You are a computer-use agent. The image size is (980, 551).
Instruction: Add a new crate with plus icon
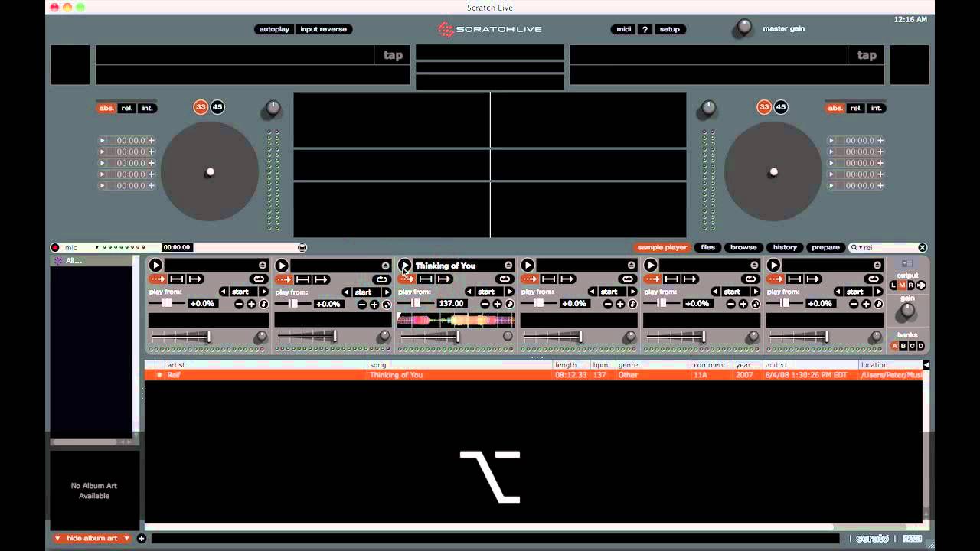[x=142, y=539]
